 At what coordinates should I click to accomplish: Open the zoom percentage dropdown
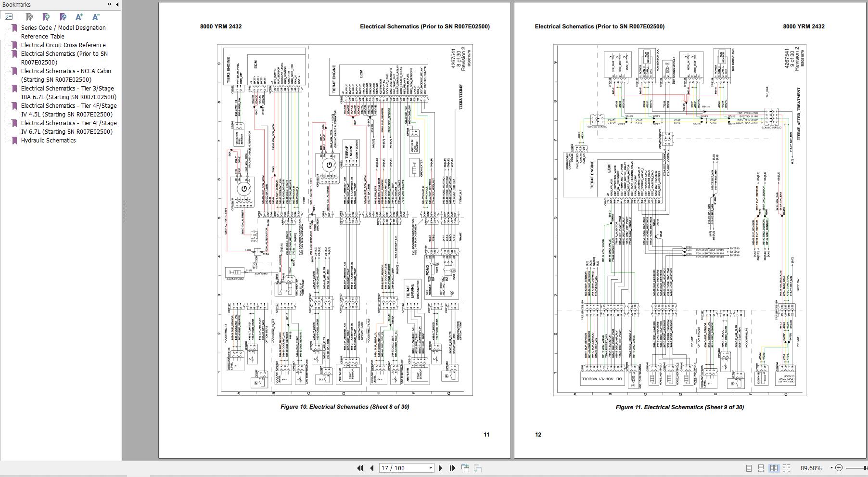tap(831, 468)
